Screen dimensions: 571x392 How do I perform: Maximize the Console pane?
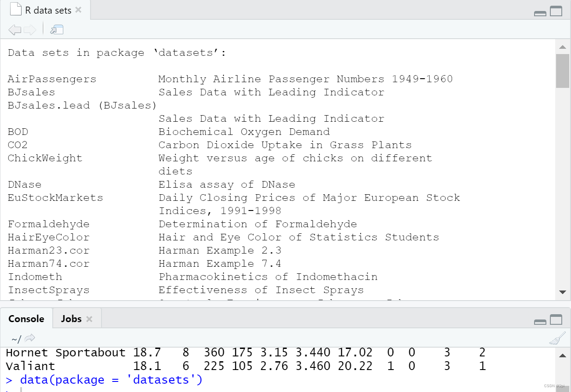[556, 319]
